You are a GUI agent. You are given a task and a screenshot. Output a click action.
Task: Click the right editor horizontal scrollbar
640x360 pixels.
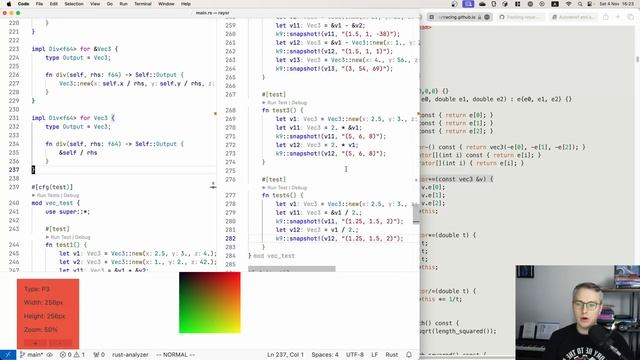coord(292,269)
